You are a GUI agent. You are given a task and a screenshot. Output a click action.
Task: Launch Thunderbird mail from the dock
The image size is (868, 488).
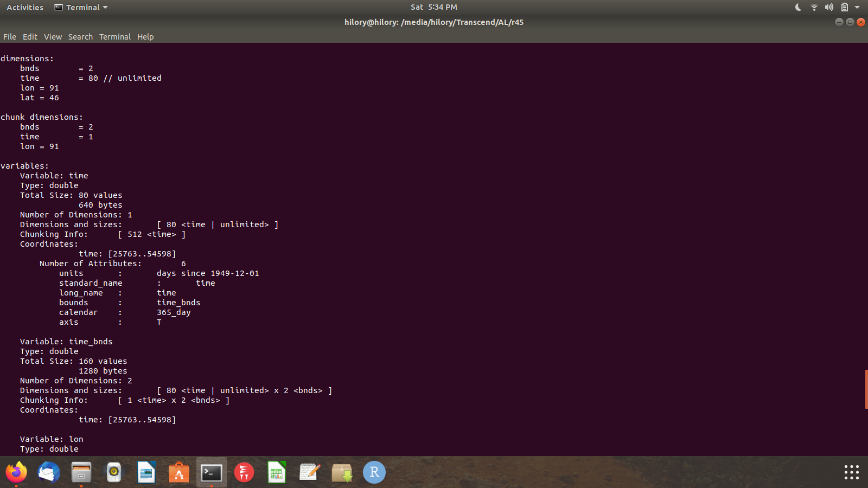click(49, 472)
